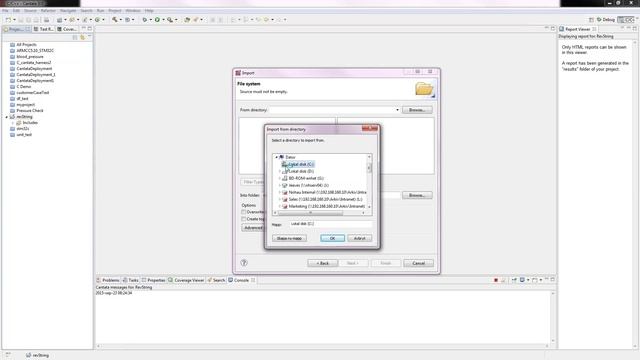Select the Sales network drive
The width and height of the screenshot is (640, 360).
tap(325, 200)
